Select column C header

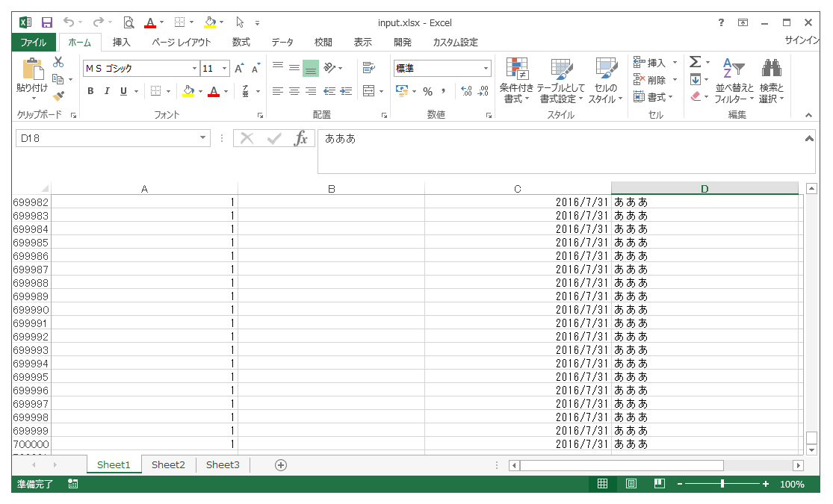pos(517,189)
